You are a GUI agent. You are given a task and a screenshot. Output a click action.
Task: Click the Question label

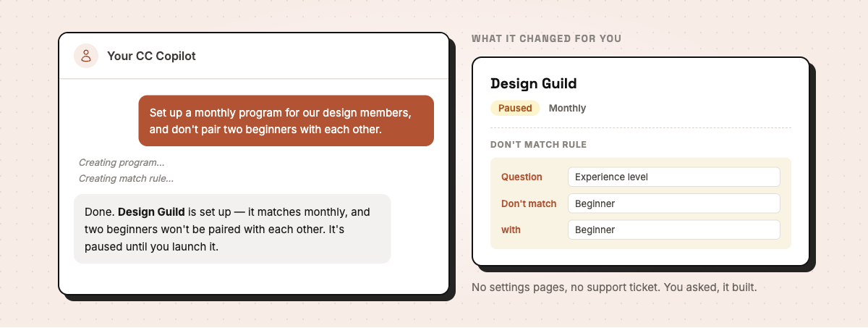522,177
